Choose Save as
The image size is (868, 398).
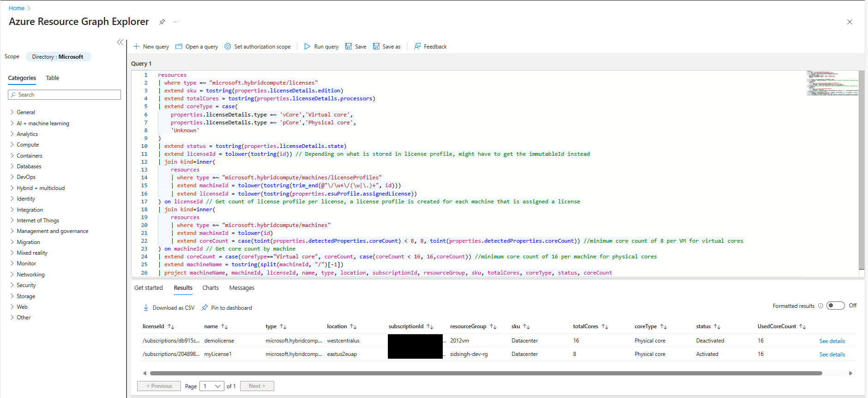point(387,47)
